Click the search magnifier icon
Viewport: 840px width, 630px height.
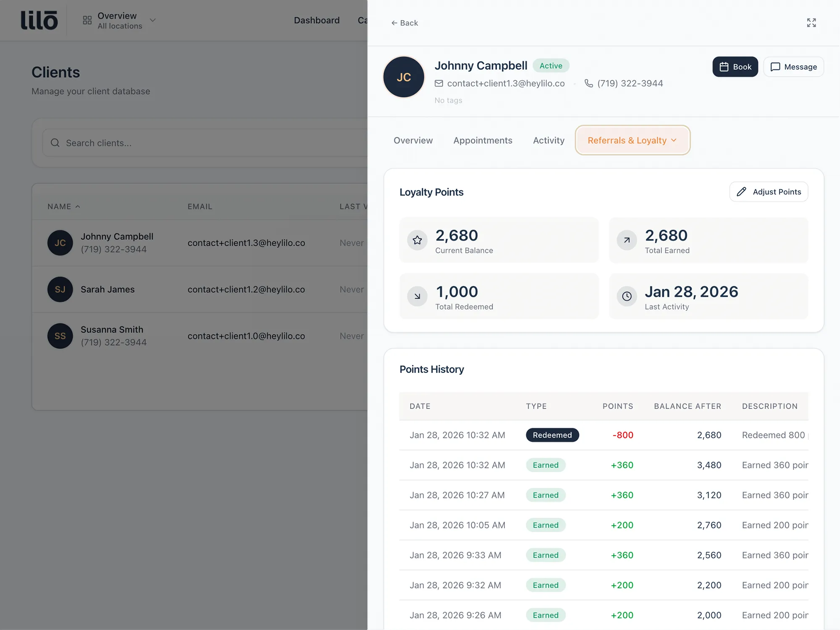55,143
